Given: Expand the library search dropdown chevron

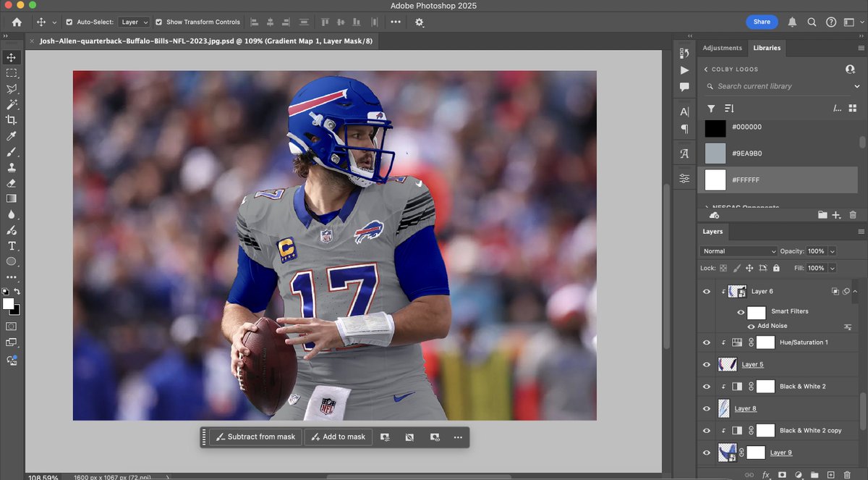Looking at the screenshot, I should [857, 86].
